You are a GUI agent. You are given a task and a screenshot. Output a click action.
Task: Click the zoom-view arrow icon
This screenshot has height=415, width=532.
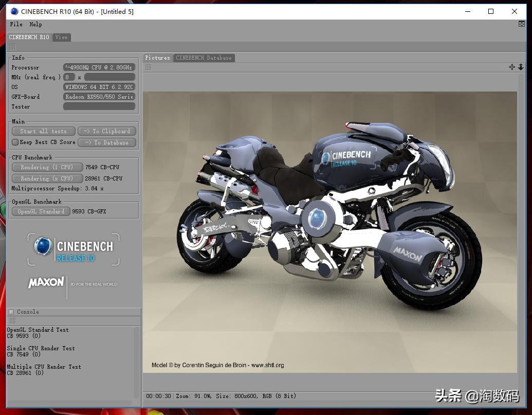521,67
